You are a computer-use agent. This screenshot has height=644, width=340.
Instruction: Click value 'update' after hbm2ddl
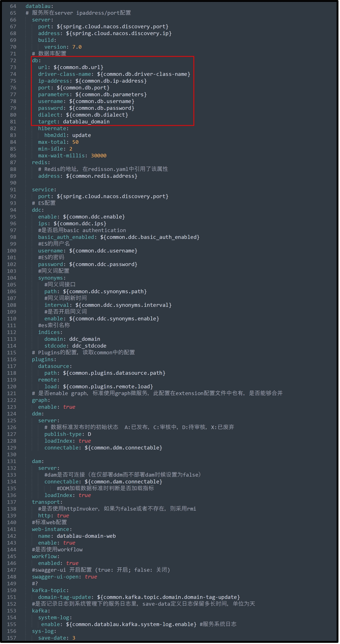81,135
